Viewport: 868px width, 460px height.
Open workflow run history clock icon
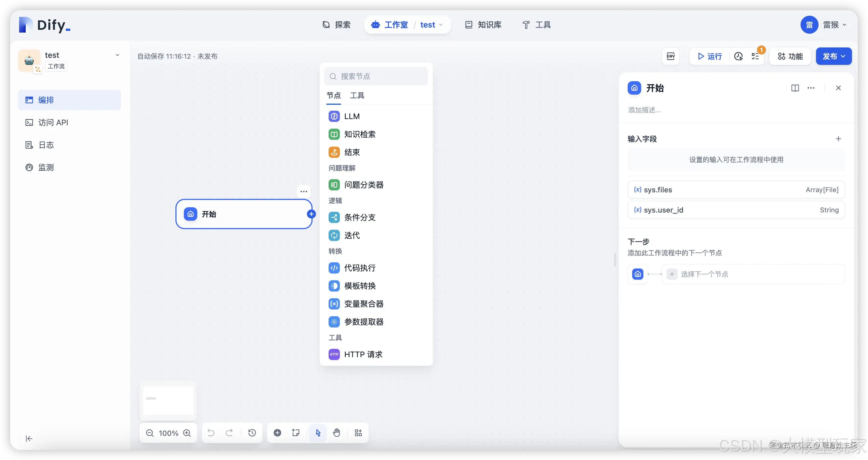click(x=738, y=56)
